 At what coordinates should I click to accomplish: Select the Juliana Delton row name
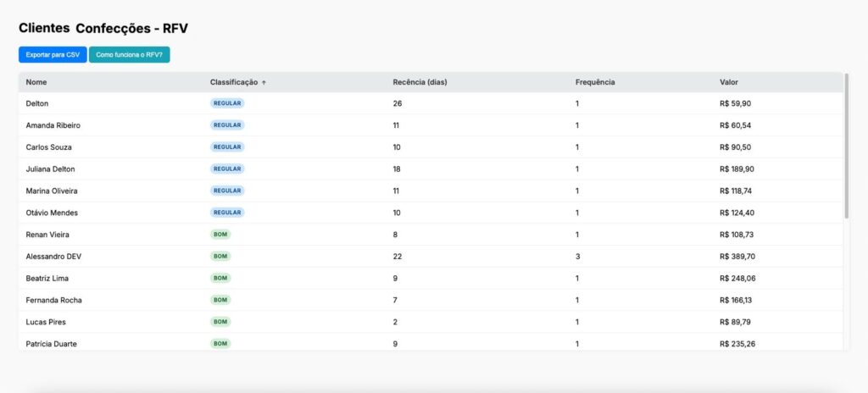point(50,169)
